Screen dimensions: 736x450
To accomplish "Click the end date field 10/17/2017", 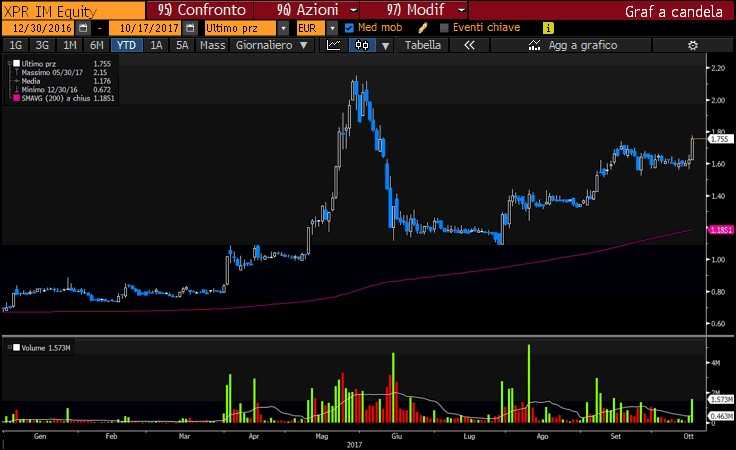I will pos(146,28).
